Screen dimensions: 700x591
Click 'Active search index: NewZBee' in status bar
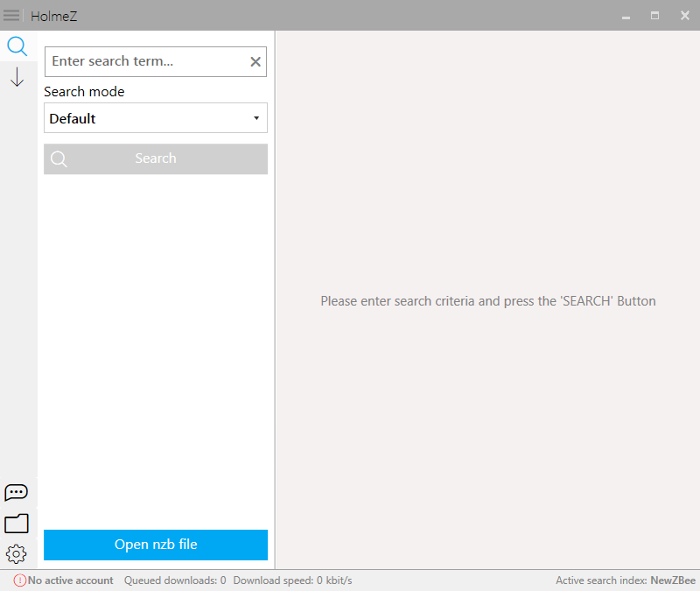(x=625, y=580)
